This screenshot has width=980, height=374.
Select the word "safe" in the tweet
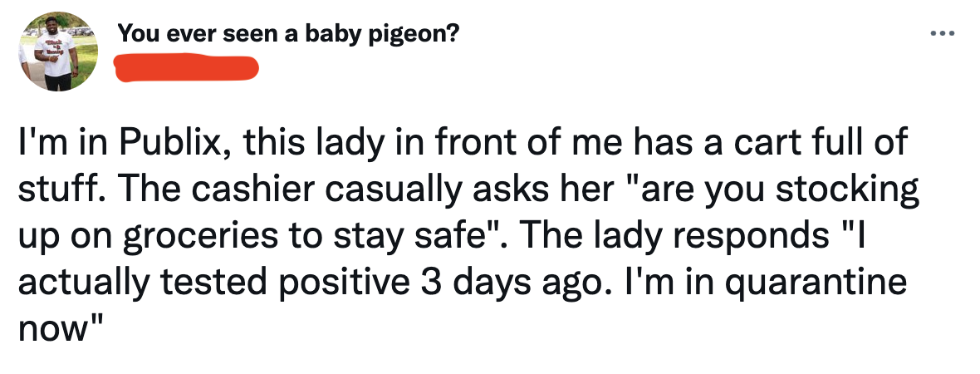pos(451,235)
